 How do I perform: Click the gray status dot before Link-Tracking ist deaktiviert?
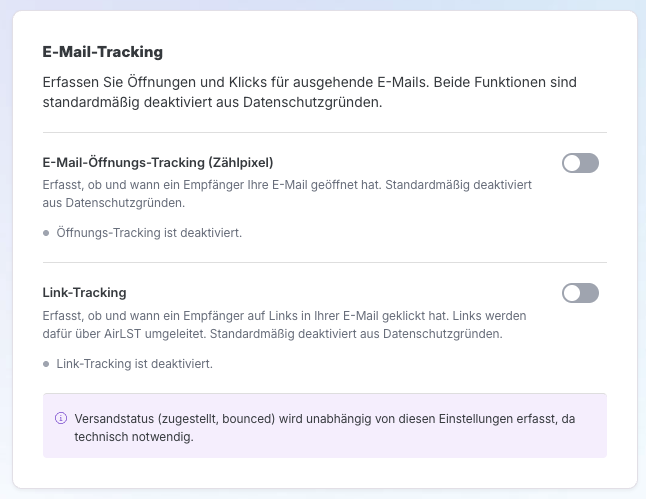pyautogui.click(x=46, y=364)
